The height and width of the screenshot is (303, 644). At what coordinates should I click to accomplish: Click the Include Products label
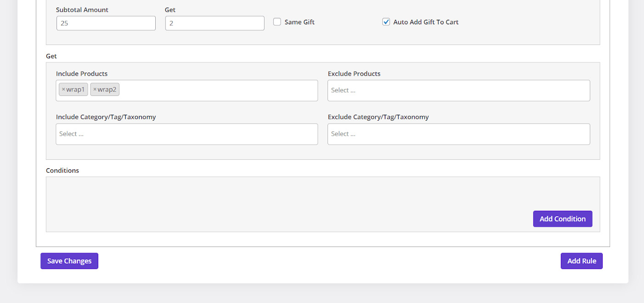[x=82, y=73]
